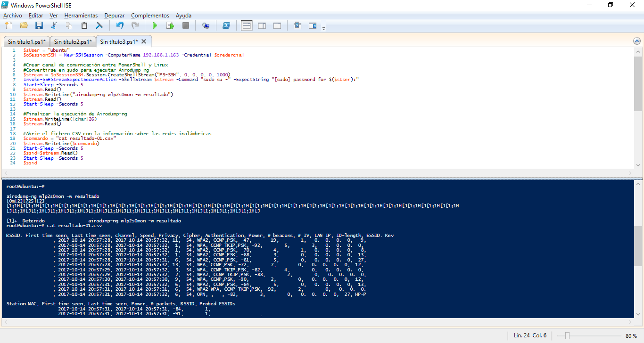This screenshot has height=343, width=644.
Task: Open the Archivo menu
Action: coord(12,16)
